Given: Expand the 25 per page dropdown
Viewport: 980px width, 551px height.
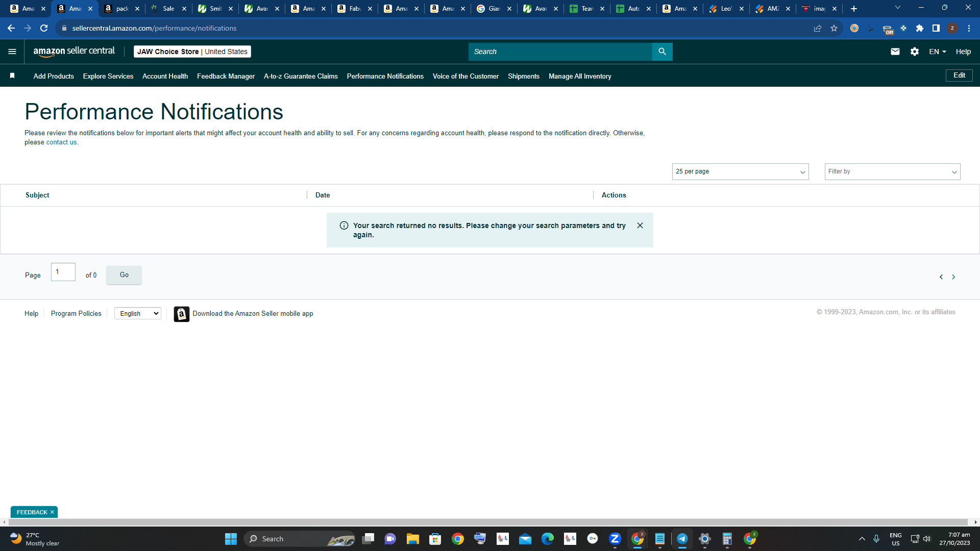Looking at the screenshot, I should pos(740,171).
